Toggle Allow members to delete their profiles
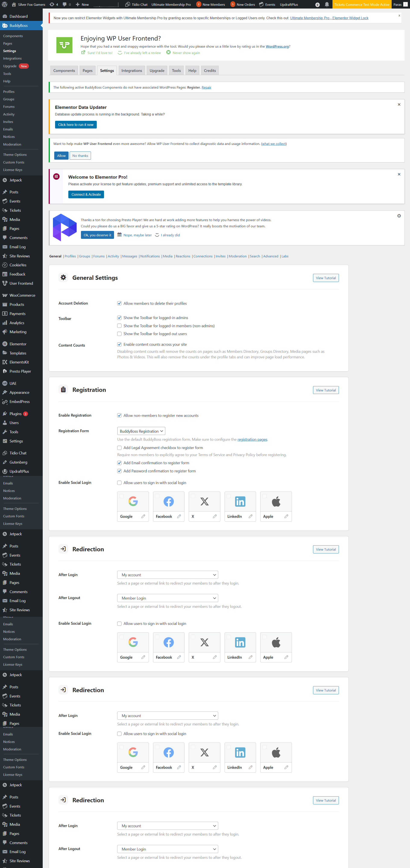The height and width of the screenshot is (868, 410). (119, 303)
